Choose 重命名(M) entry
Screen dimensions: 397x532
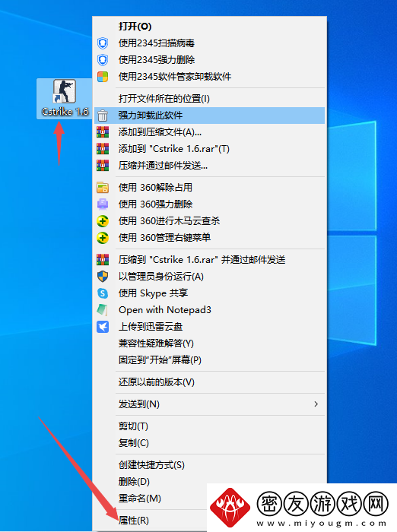151,498
